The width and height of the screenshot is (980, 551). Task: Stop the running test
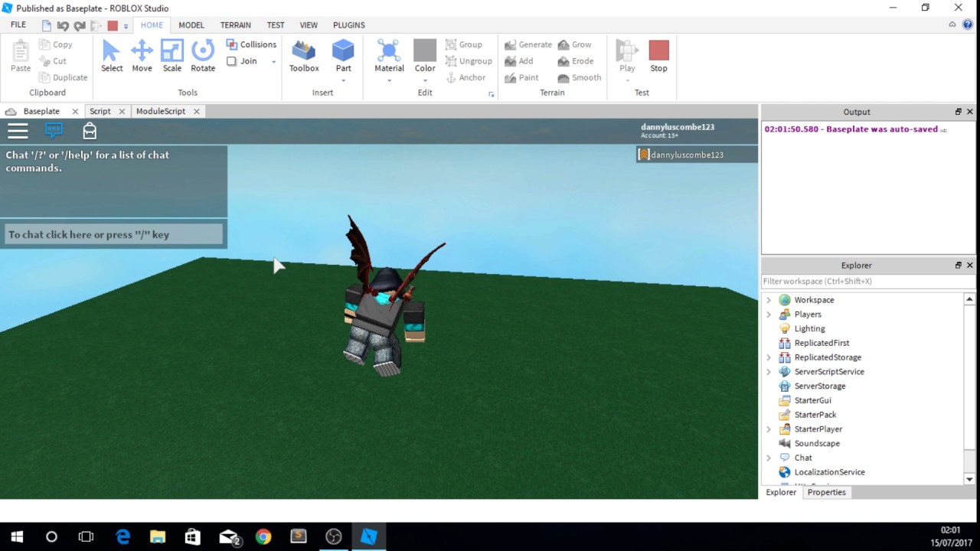coord(658,55)
